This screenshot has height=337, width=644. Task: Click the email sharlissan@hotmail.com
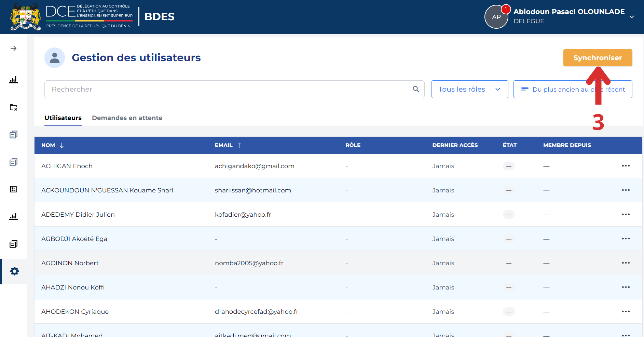(253, 190)
